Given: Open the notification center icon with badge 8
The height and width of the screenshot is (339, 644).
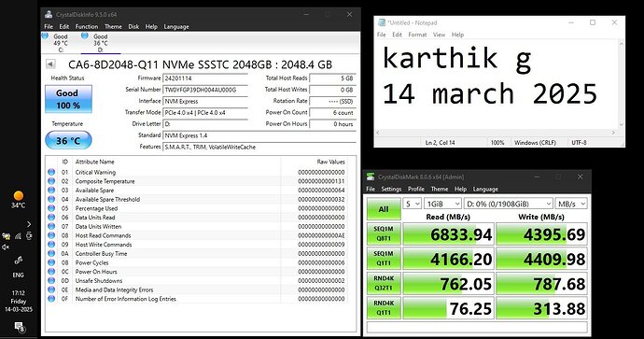Looking at the screenshot, I should (x=20, y=327).
